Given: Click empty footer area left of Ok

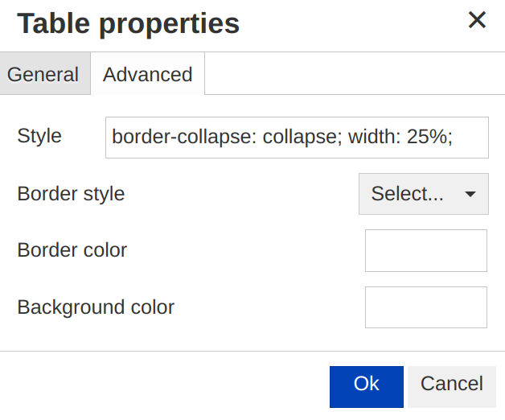Looking at the screenshot, I should tap(161, 385).
